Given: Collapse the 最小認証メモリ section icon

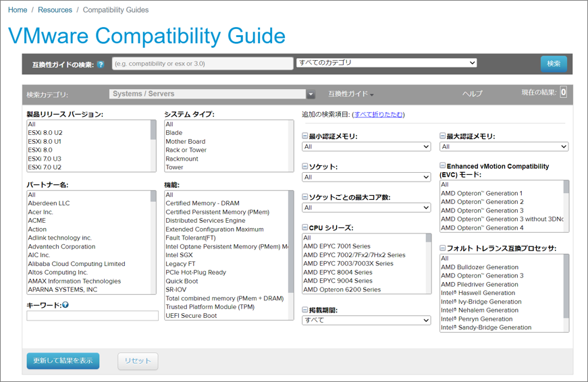Looking at the screenshot, I should (305, 136).
